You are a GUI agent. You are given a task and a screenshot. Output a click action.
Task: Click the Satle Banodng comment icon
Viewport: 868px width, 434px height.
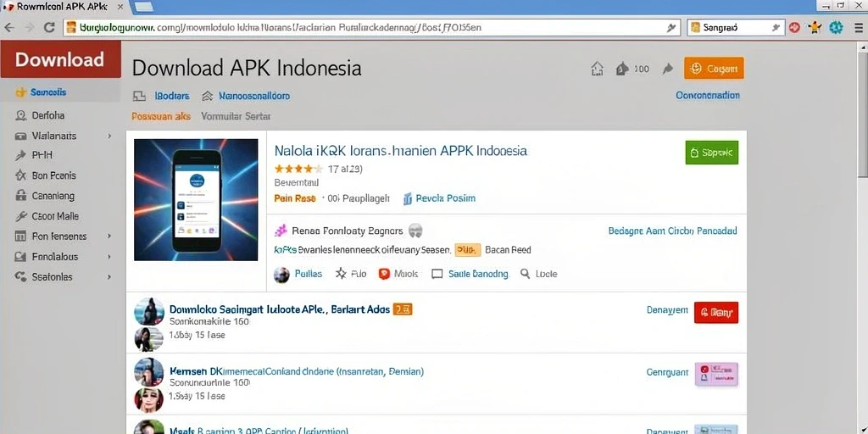[x=437, y=274]
